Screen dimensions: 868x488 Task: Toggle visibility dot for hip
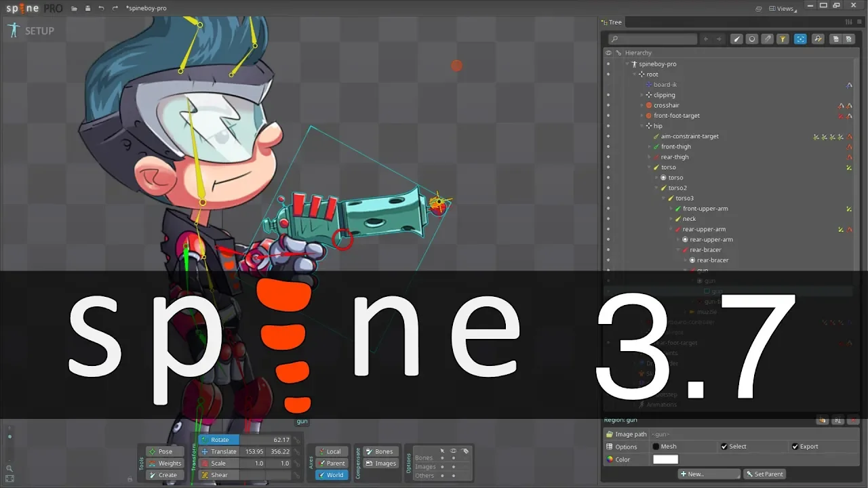coord(608,126)
